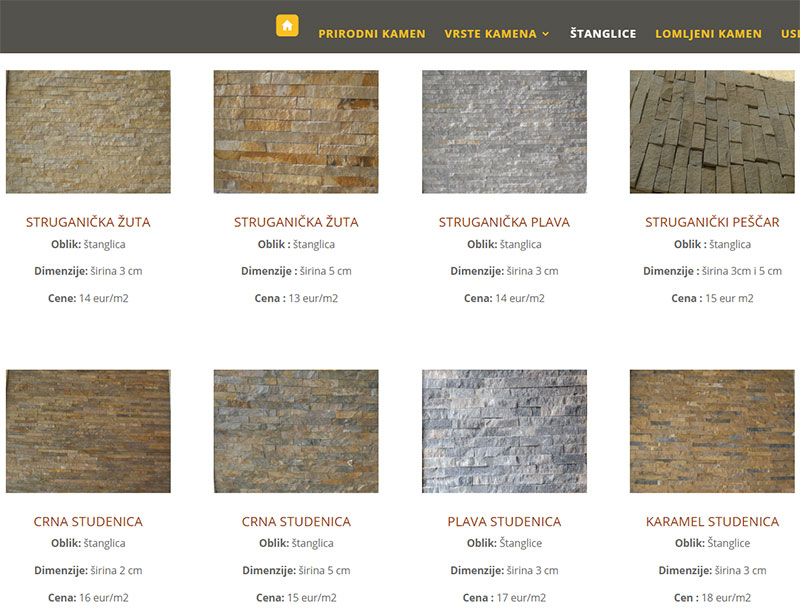Viewport: 800px width, 608px height.
Task: View the Struganički peščar stone image
Action: point(712,132)
